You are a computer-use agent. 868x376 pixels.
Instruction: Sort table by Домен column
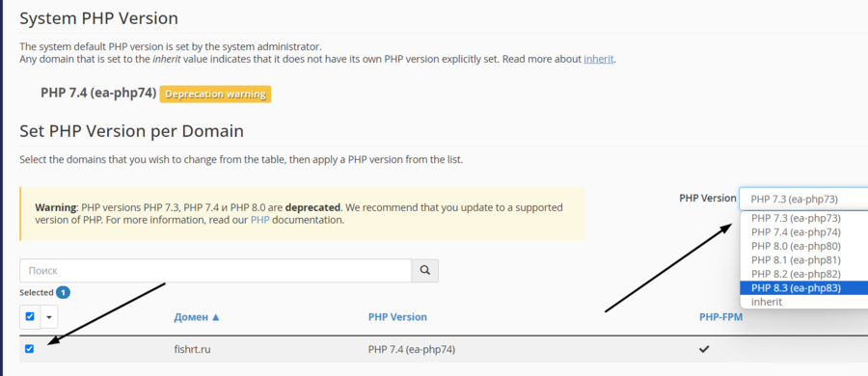(x=191, y=317)
